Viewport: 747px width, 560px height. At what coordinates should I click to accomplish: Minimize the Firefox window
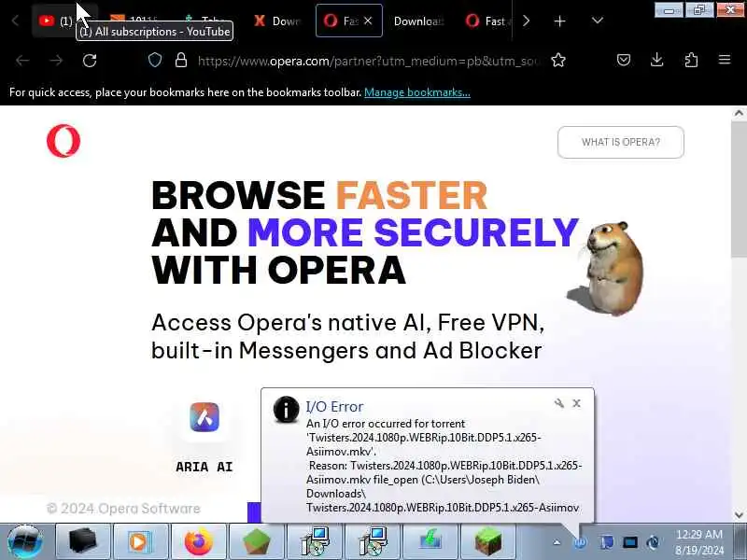tap(669, 9)
